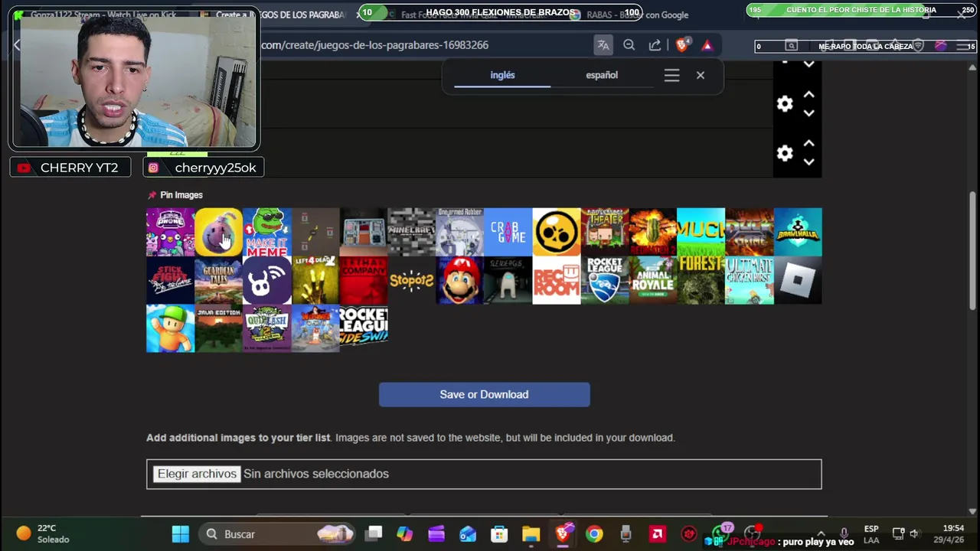Open upper tier row settings gear

(x=785, y=104)
